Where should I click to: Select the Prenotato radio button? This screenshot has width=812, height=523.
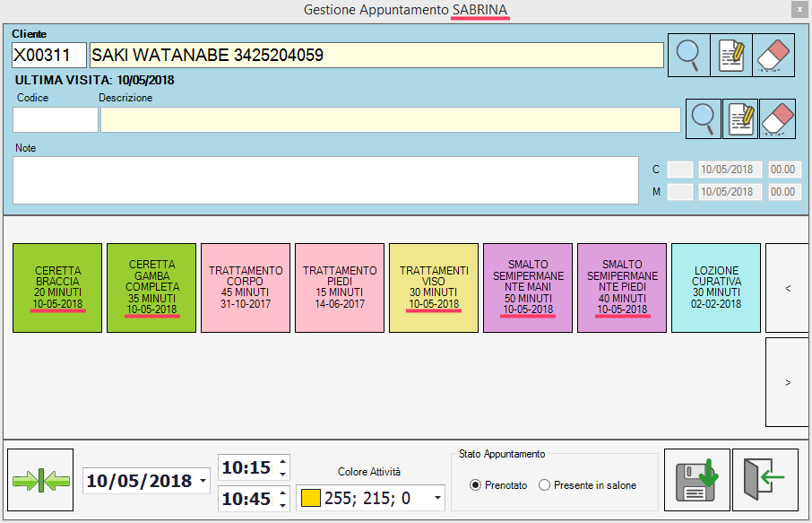pyautogui.click(x=476, y=485)
